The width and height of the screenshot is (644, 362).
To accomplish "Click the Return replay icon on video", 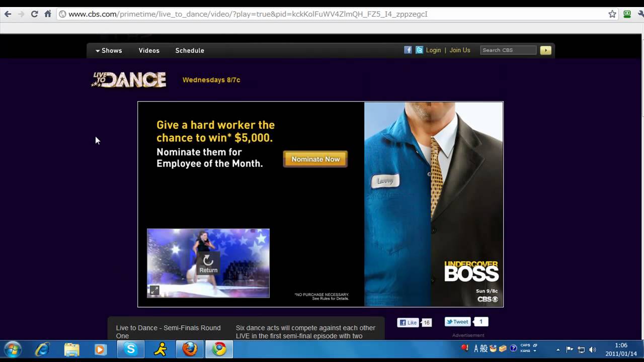I will coord(208,263).
